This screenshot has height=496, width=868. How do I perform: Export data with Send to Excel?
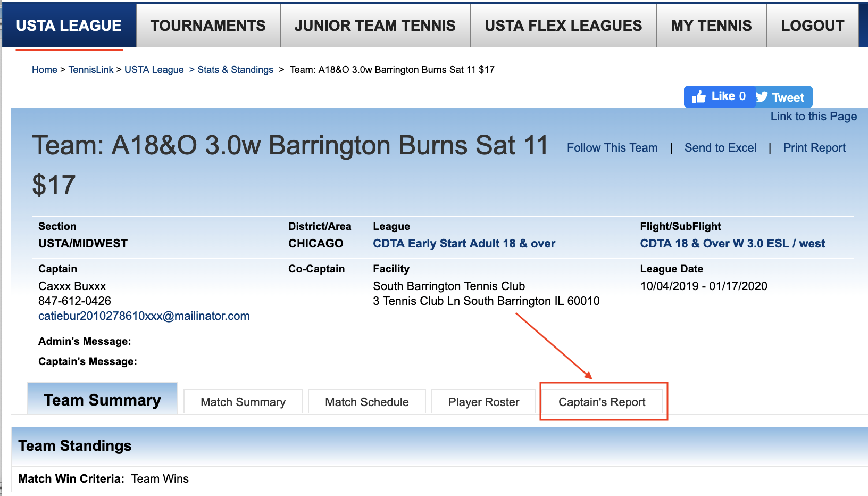720,148
